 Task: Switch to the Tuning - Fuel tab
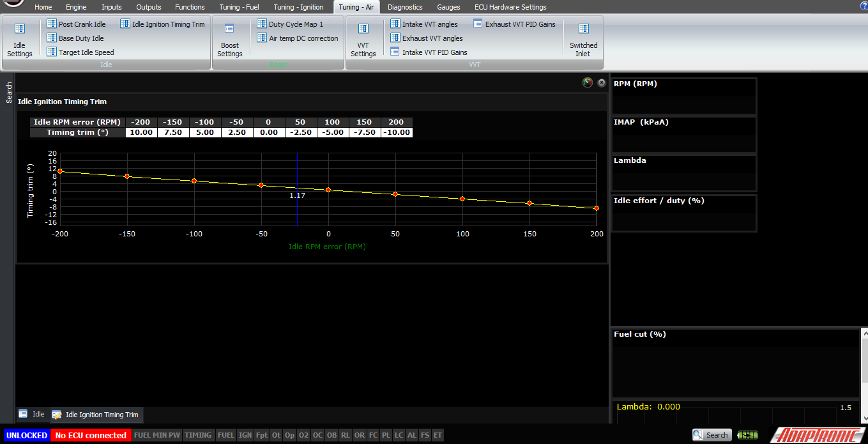coord(239,7)
